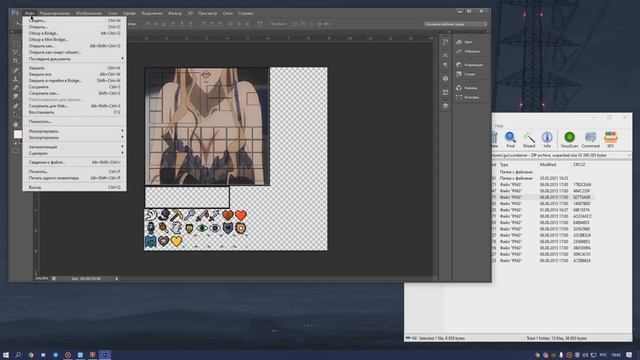This screenshot has height=360, width=640.
Task: Open Windows taskbar search
Action: (18, 355)
